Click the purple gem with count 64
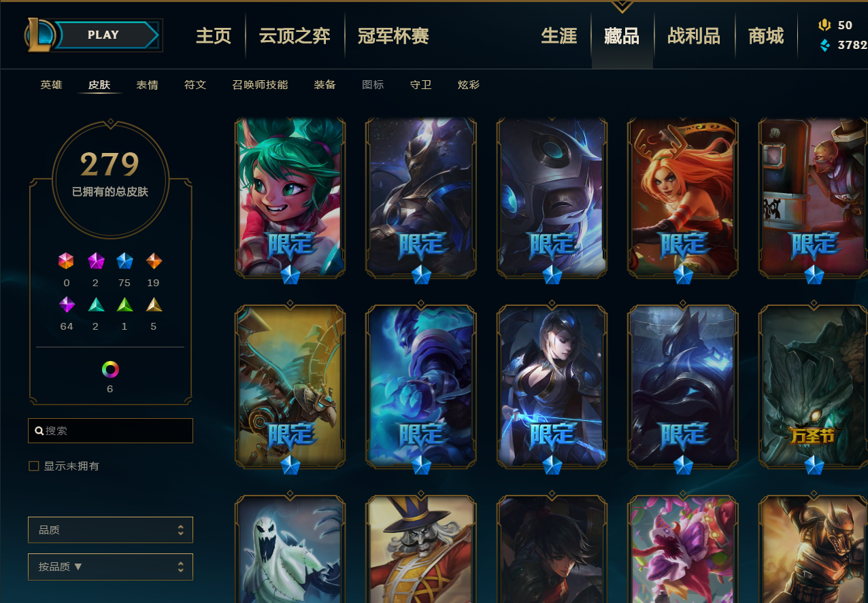This screenshot has height=603, width=868. pos(67,305)
